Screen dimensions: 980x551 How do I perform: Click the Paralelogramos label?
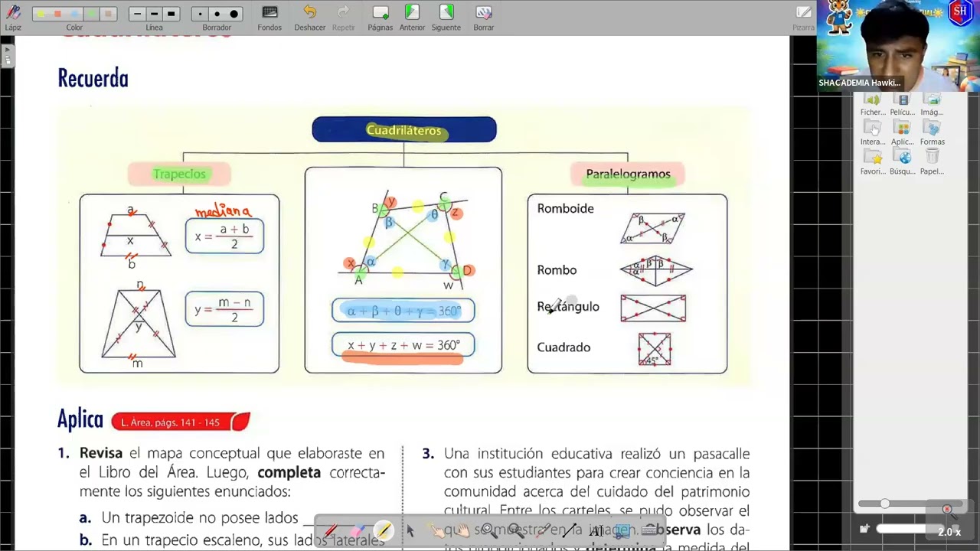pyautogui.click(x=628, y=174)
